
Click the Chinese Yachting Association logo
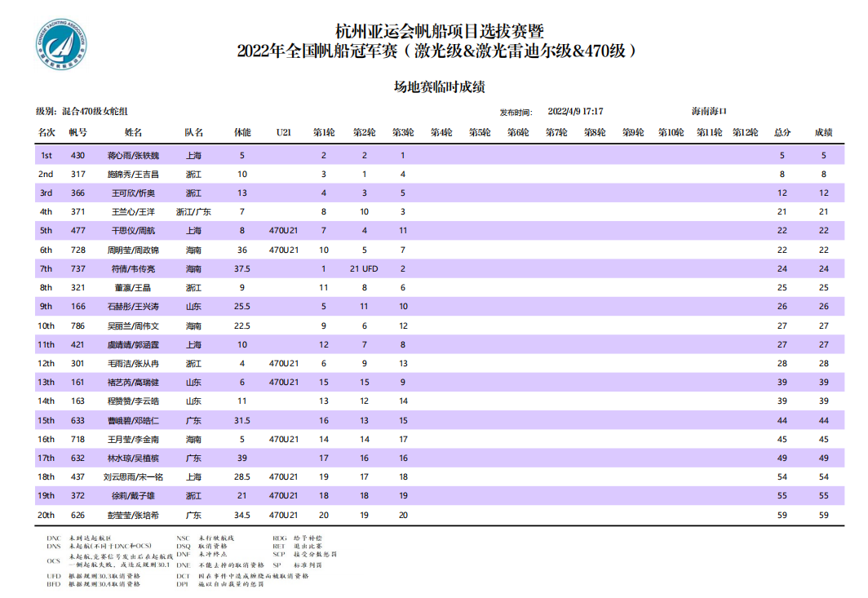(x=63, y=45)
